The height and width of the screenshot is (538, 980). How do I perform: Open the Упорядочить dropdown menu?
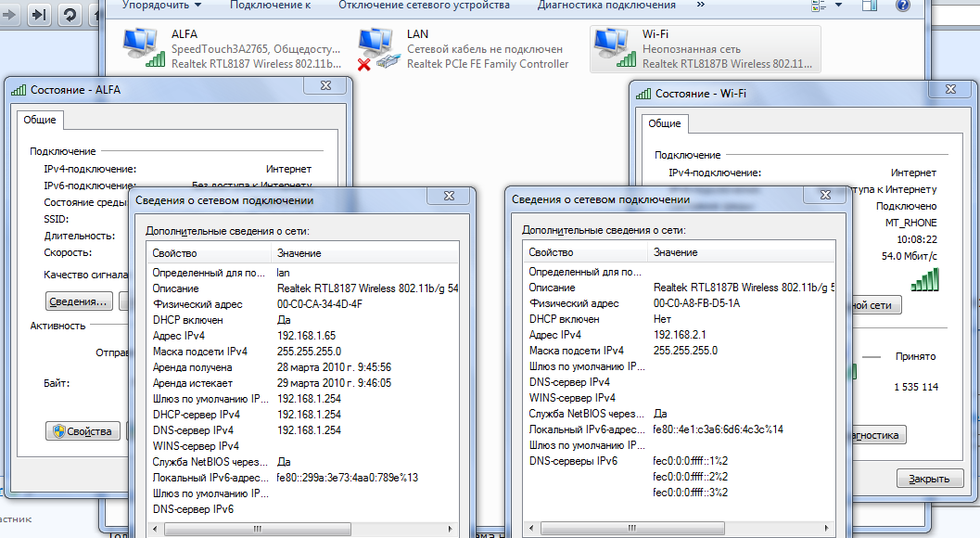(161, 5)
